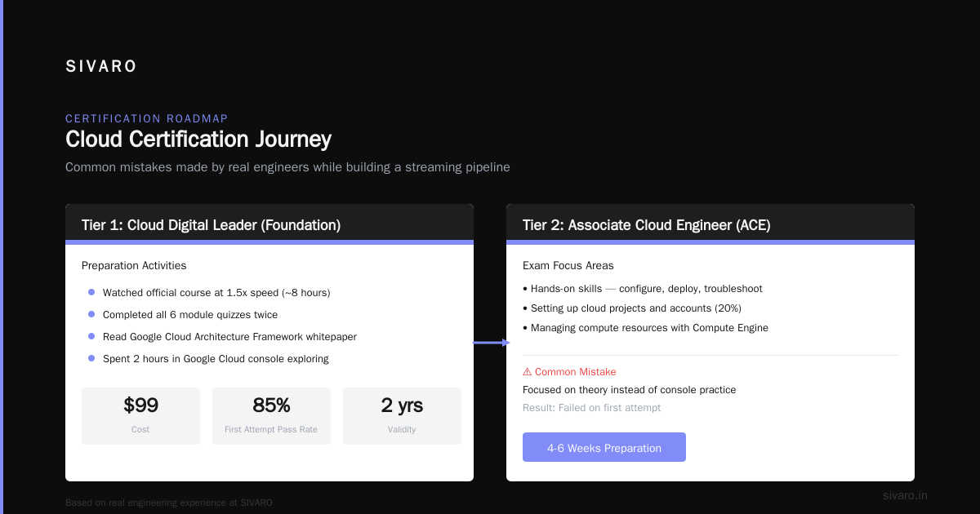
Task: Click 'Based on real engineering experience at SIVARO'
Action: click(x=169, y=503)
